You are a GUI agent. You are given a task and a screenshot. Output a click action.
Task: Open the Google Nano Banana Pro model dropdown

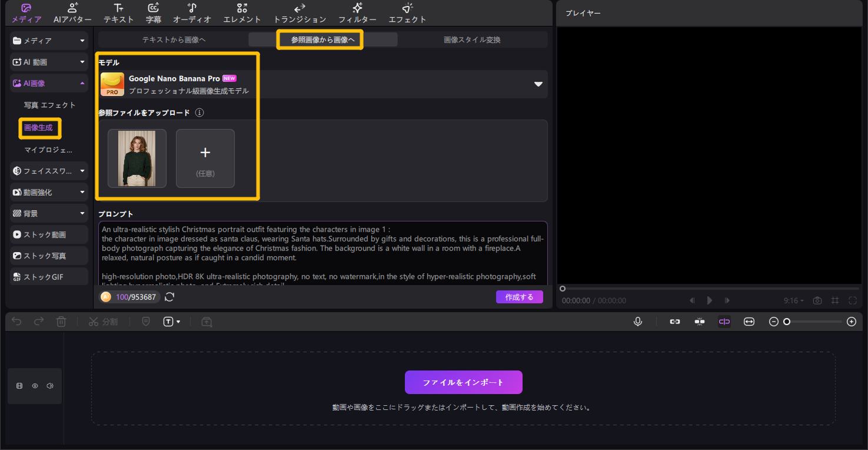538,84
